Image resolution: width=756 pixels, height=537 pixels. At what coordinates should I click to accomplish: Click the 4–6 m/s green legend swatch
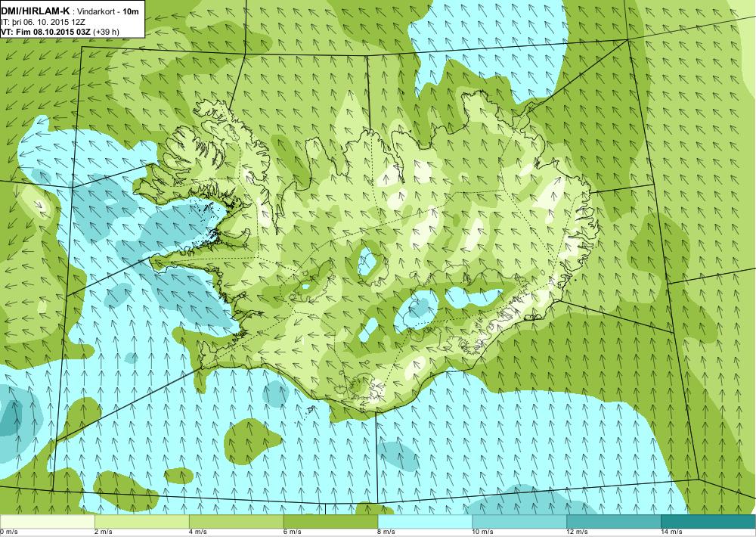coord(236,522)
